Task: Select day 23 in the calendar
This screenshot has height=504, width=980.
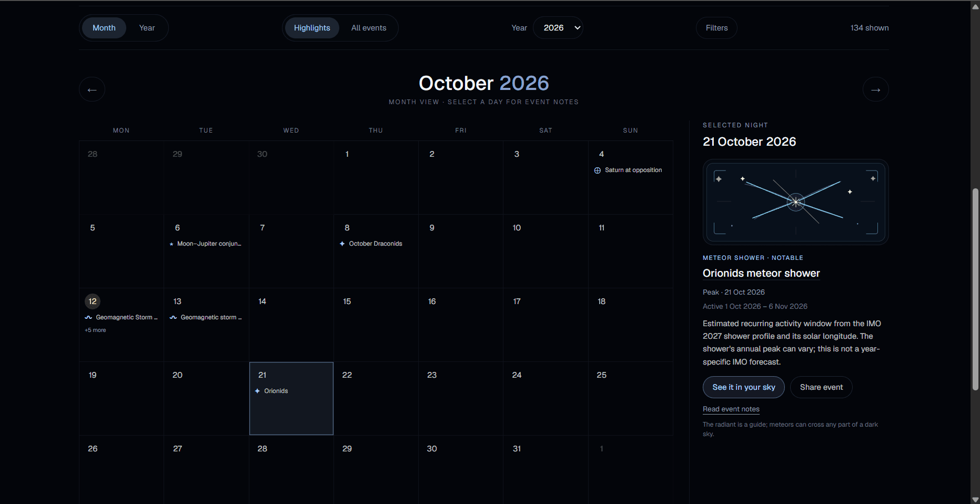Action: click(x=461, y=398)
